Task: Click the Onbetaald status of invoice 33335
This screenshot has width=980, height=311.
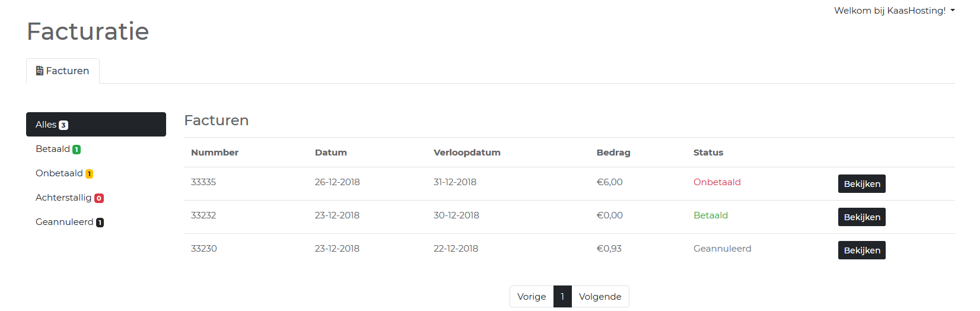Action: [x=717, y=182]
